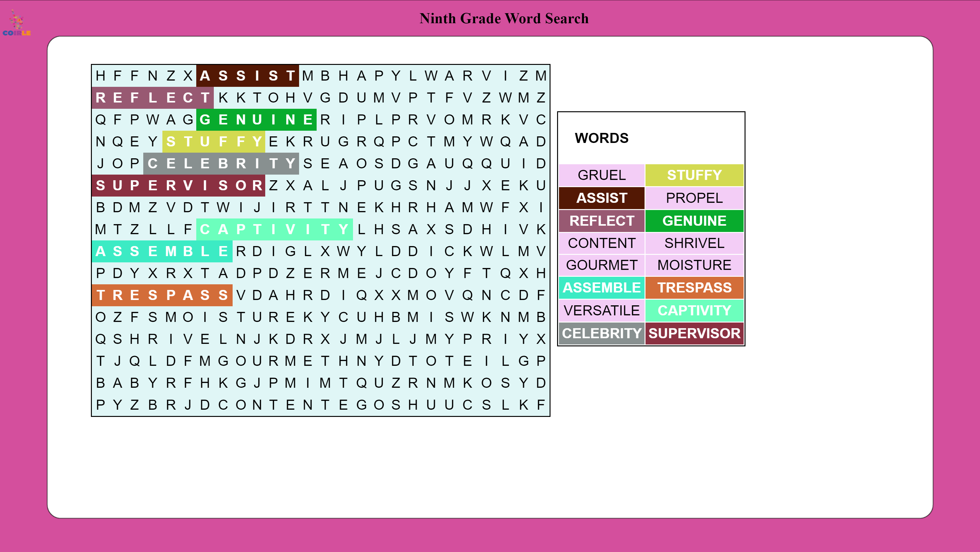Select MOISTURE in the word list

tap(694, 265)
